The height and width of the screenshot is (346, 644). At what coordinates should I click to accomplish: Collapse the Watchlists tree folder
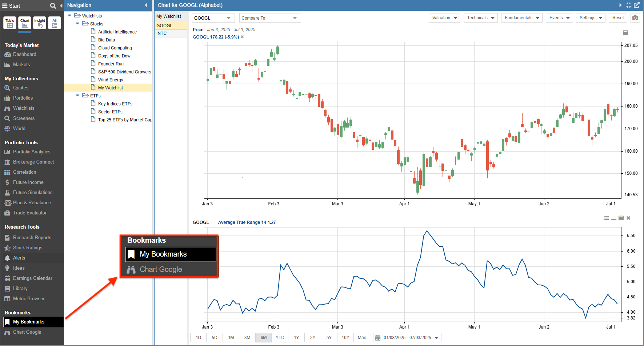[x=70, y=16]
